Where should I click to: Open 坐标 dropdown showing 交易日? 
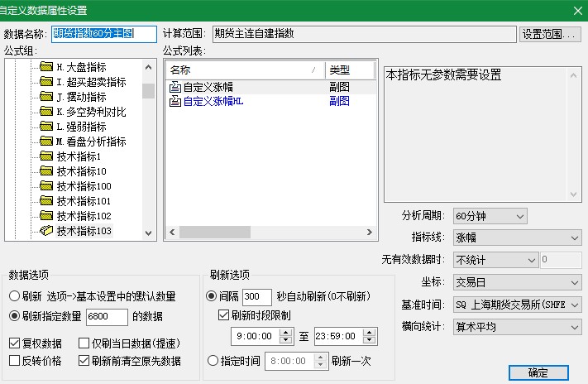pyautogui.click(x=518, y=282)
